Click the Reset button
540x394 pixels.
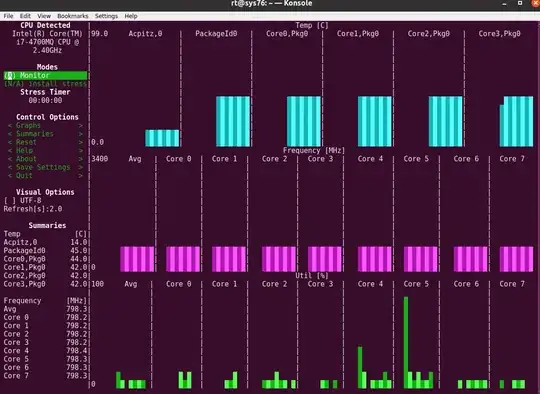(45, 142)
